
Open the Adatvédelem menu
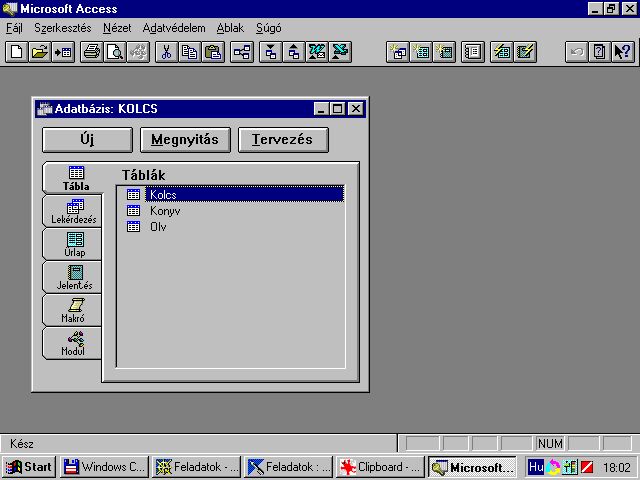(174, 28)
